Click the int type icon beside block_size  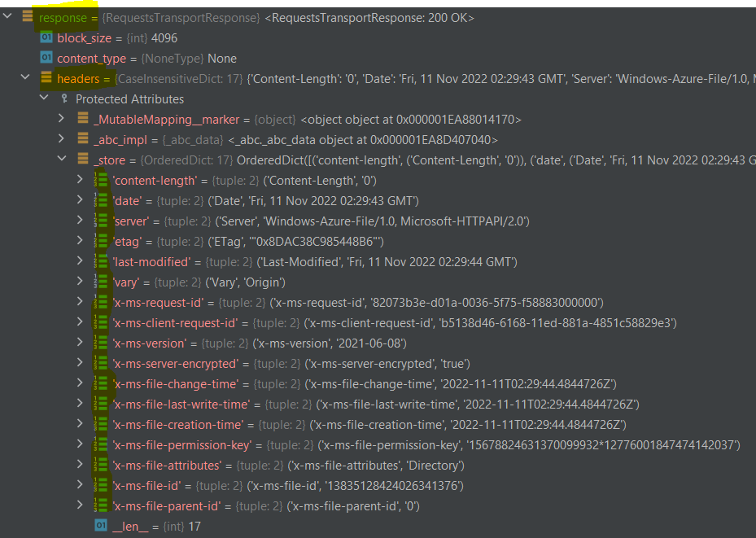tap(48, 37)
